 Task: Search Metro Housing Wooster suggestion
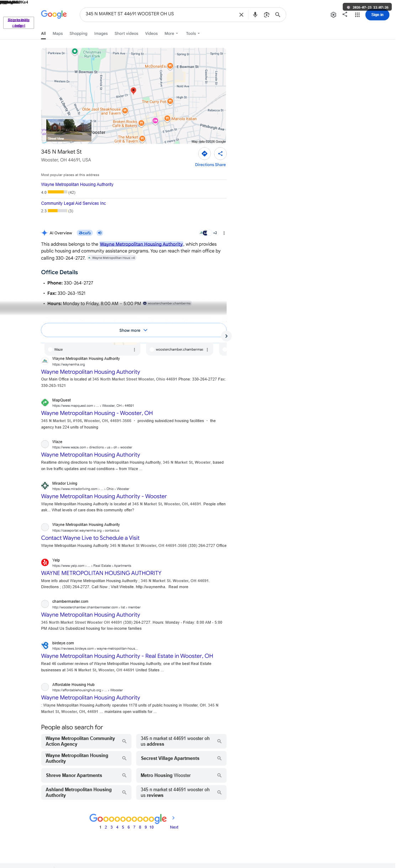point(181,775)
